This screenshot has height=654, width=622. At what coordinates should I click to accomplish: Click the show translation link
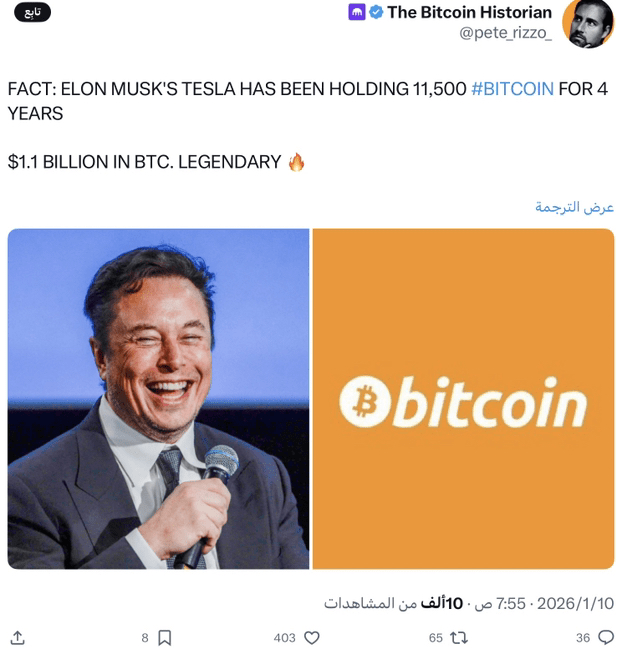pos(574,207)
